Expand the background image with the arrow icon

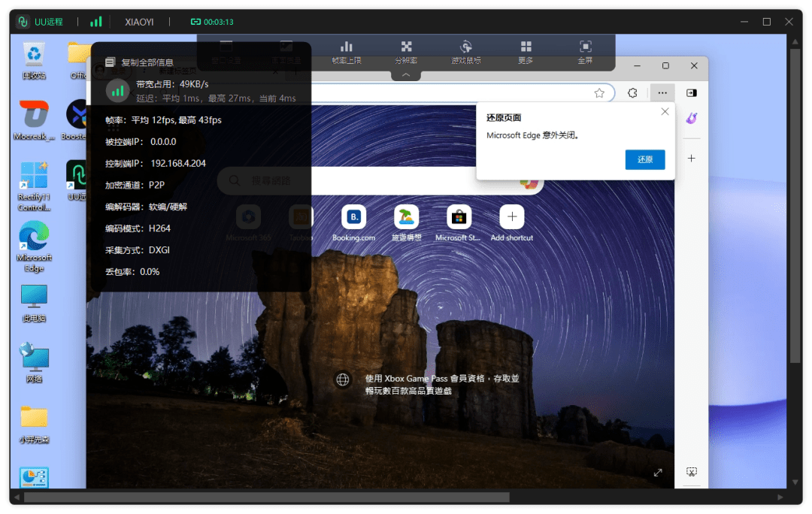click(658, 473)
